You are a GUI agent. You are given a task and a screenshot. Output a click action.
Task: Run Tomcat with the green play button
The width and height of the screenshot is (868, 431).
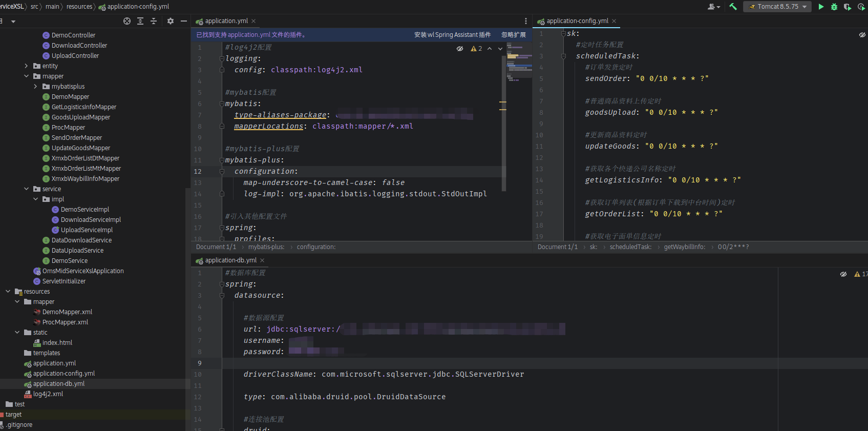point(821,7)
